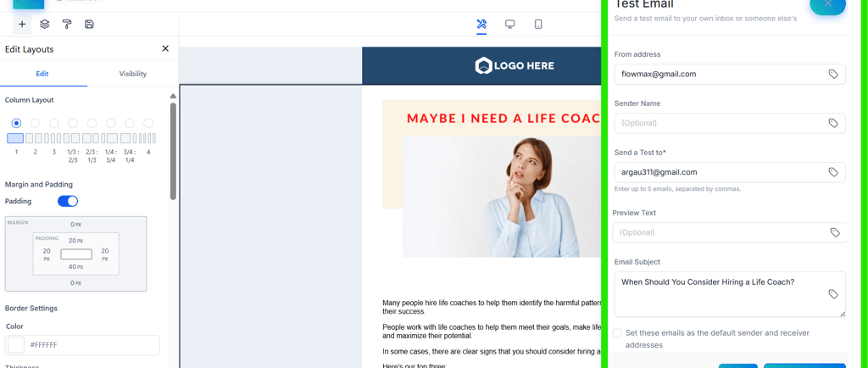Click the 'People work with life coaches' paragraph
Viewport: 868px width, 368px height.
click(492, 332)
